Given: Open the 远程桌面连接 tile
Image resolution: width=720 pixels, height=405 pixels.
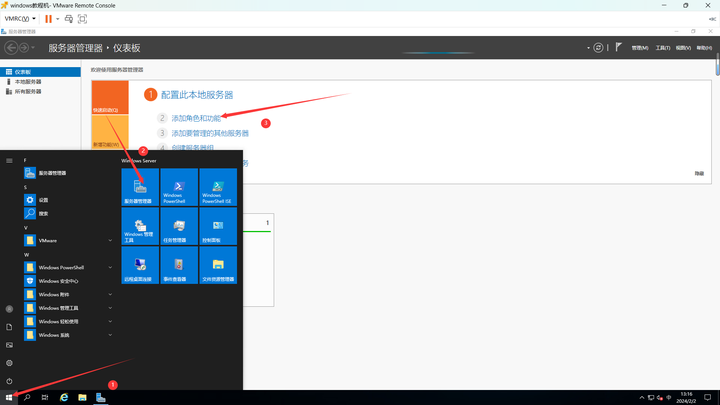Looking at the screenshot, I should coord(140,265).
